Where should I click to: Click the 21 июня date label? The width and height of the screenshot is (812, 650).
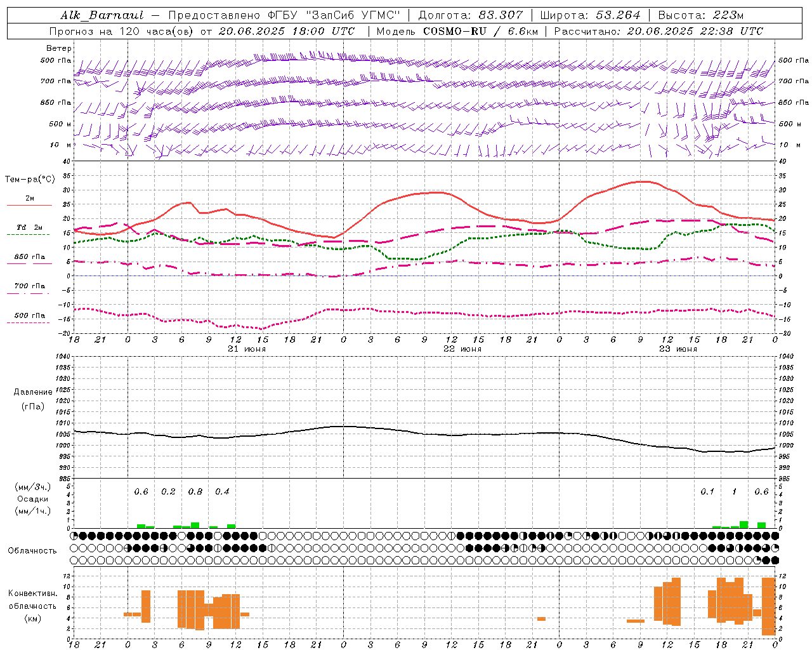(247, 349)
